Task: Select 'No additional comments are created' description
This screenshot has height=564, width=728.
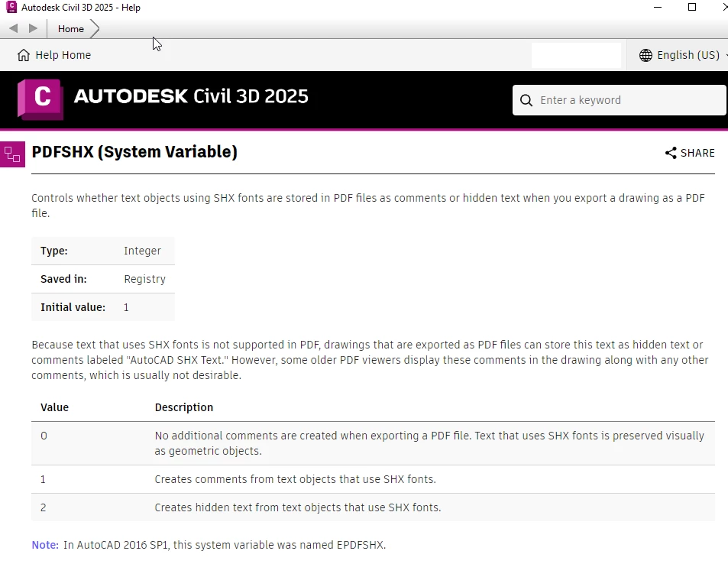Action: point(429,443)
